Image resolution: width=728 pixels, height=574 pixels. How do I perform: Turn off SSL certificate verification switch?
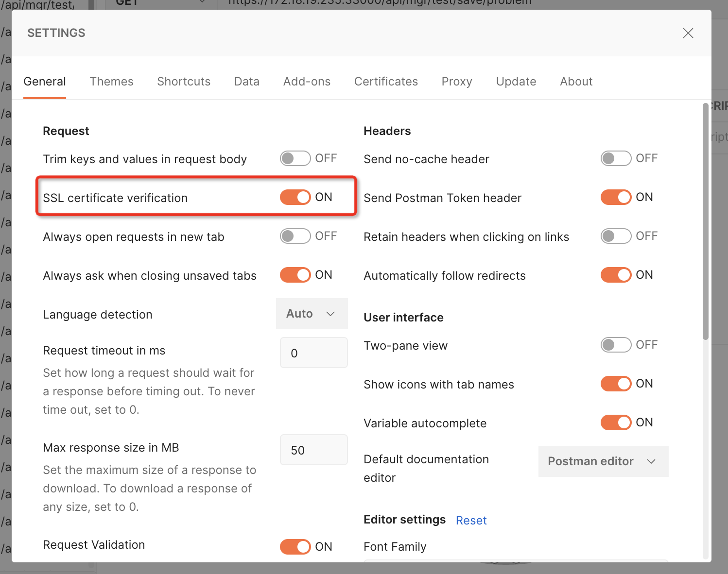point(295,197)
